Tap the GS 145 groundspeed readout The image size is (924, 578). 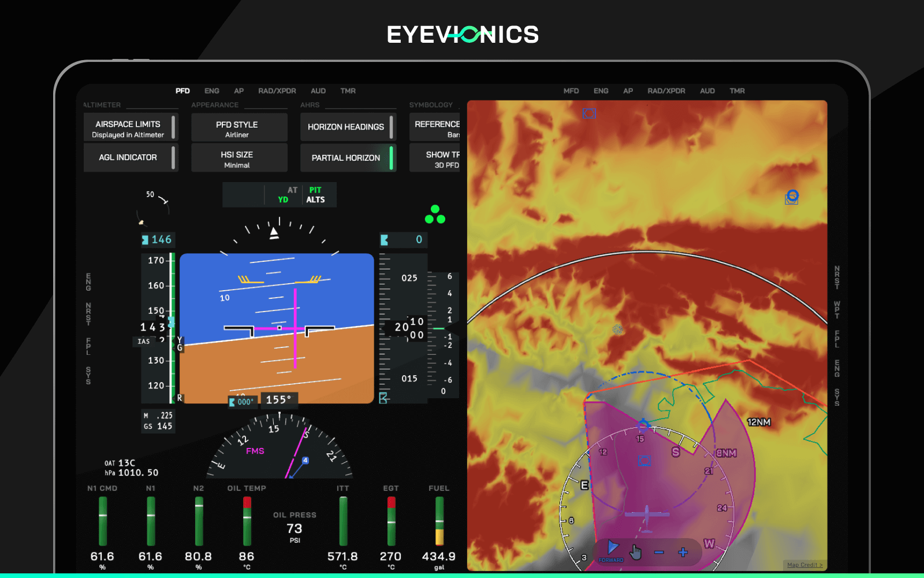coord(158,427)
